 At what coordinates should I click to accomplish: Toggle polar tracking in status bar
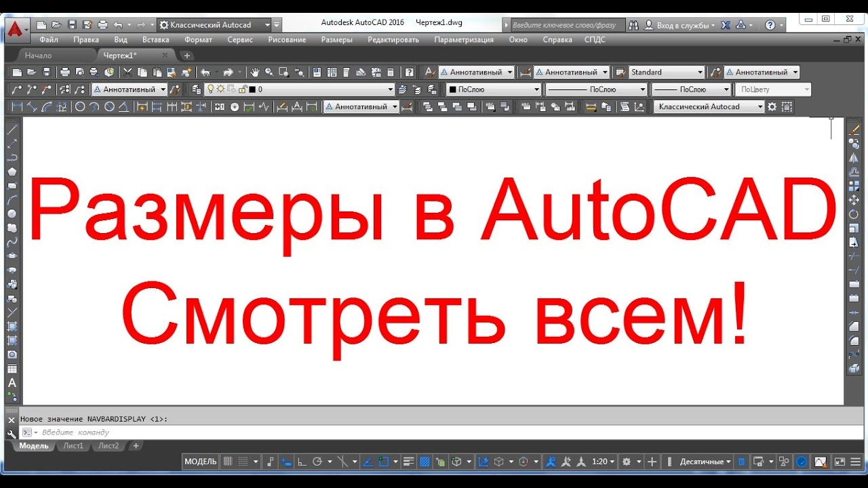(317, 462)
